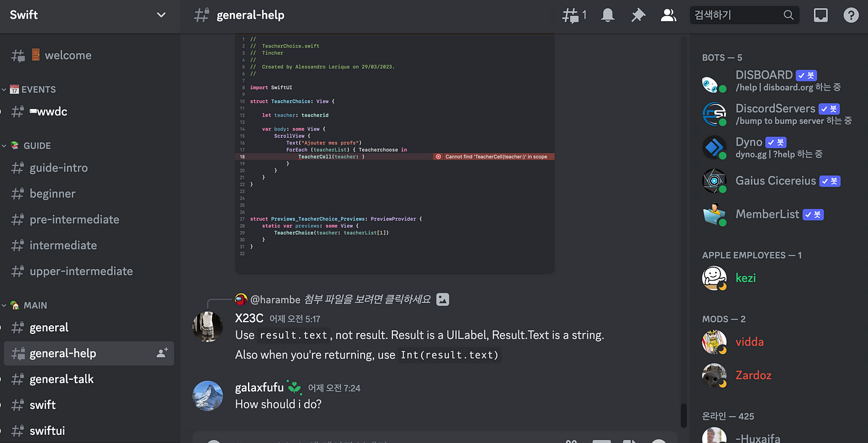Click Gaius Cicereius bot avatar
Viewport: 868px width, 443px height.
pyautogui.click(x=714, y=181)
